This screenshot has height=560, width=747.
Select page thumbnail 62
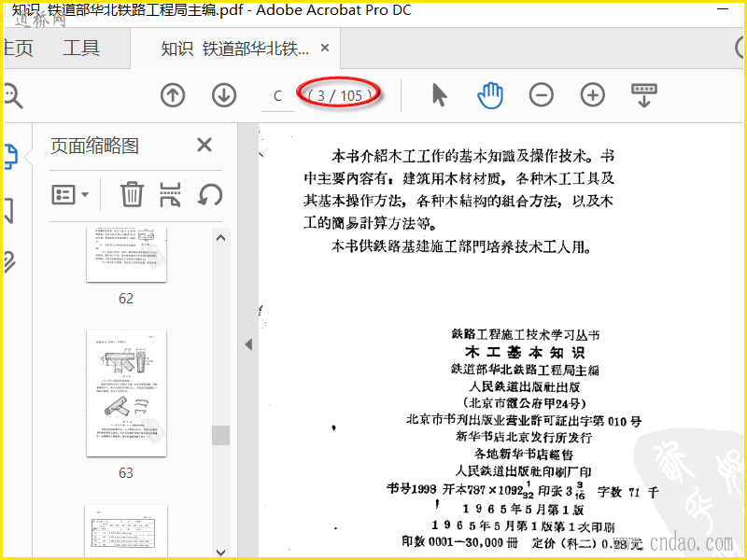point(126,255)
